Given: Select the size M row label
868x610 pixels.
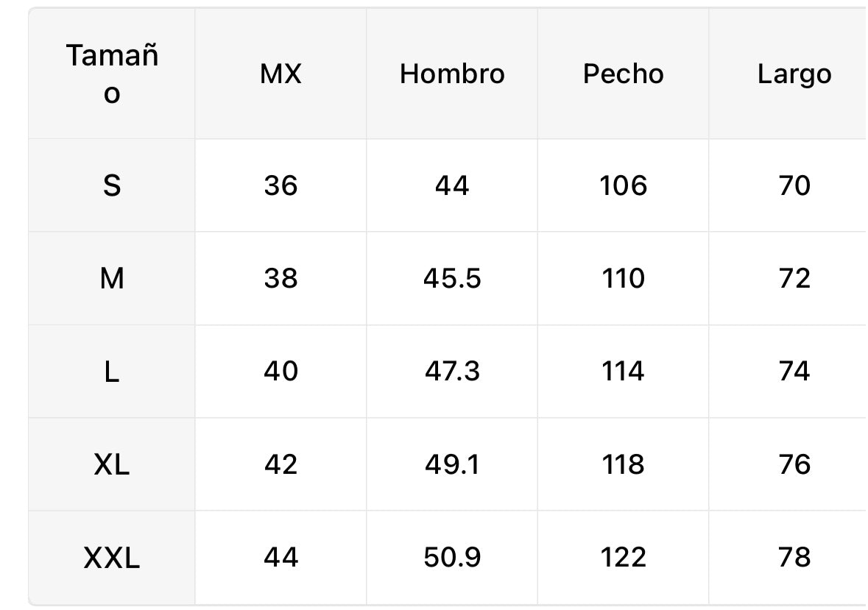Looking at the screenshot, I should point(112,278).
